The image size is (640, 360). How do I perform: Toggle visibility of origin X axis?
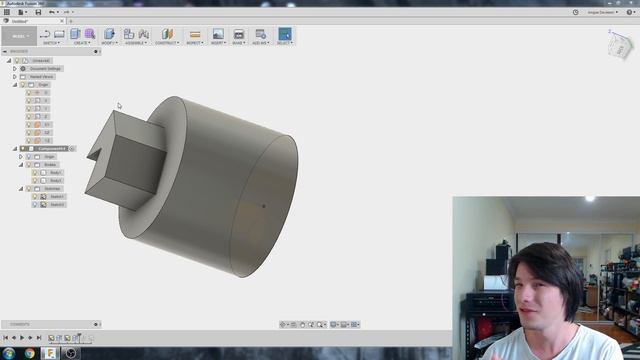(29, 100)
